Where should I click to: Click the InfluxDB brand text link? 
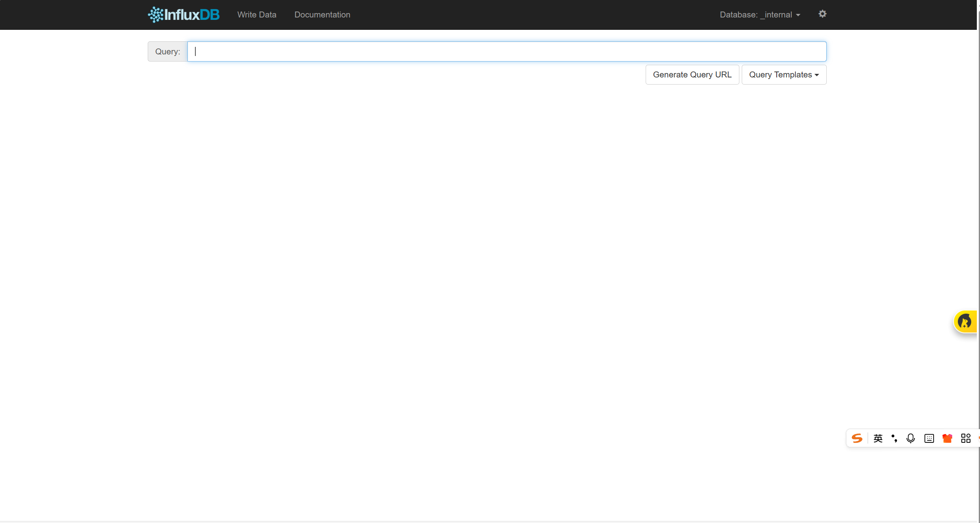(192, 15)
